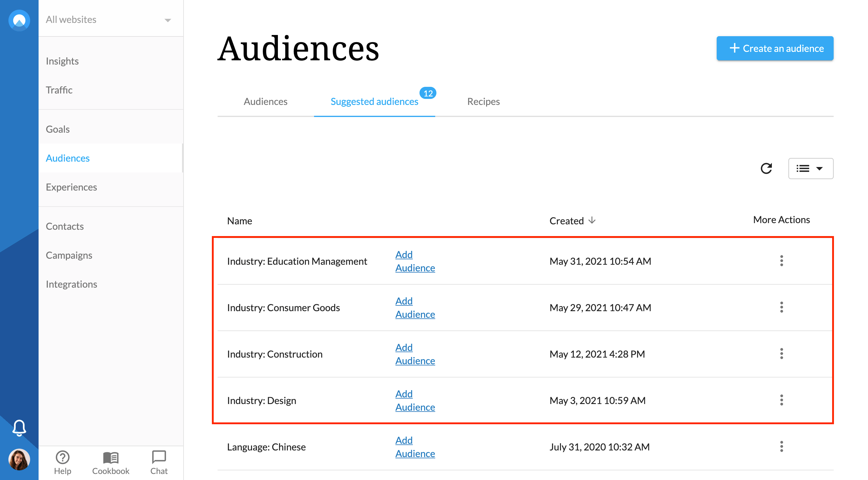Open Experiences in the sidebar
This screenshot has height=480, width=868.
[71, 187]
